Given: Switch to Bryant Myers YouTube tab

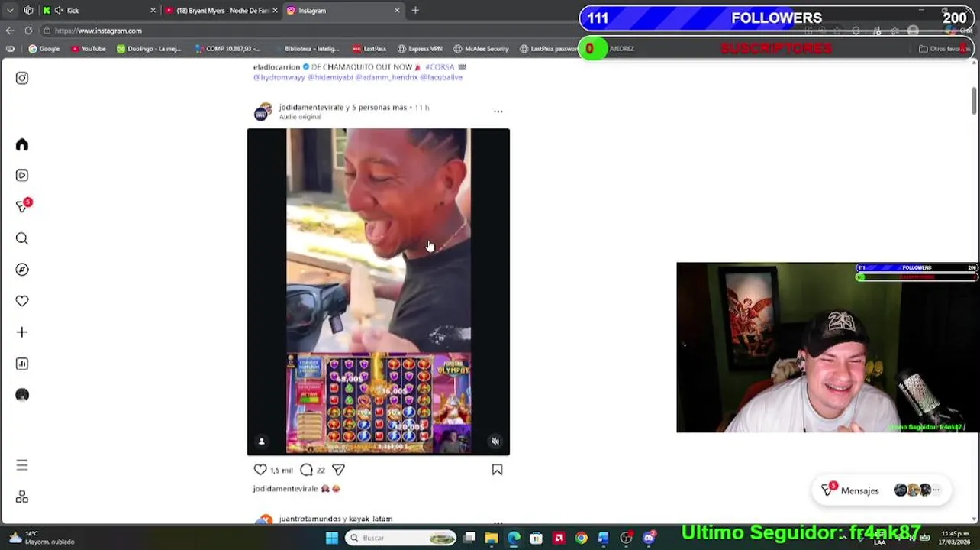Looking at the screenshot, I should point(221,11).
